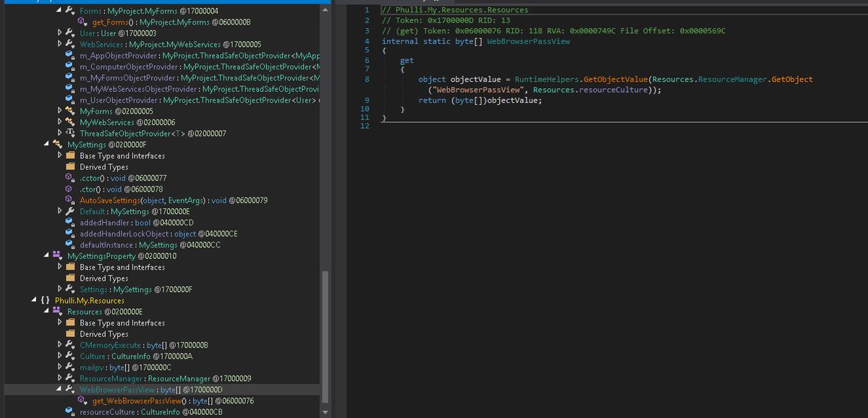868x418 pixels.
Task: Expand the WebServices property node
Action: (x=59, y=44)
